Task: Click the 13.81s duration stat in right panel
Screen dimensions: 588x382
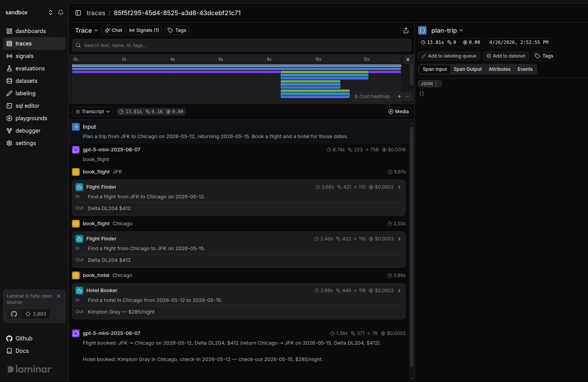Action: tap(432, 42)
